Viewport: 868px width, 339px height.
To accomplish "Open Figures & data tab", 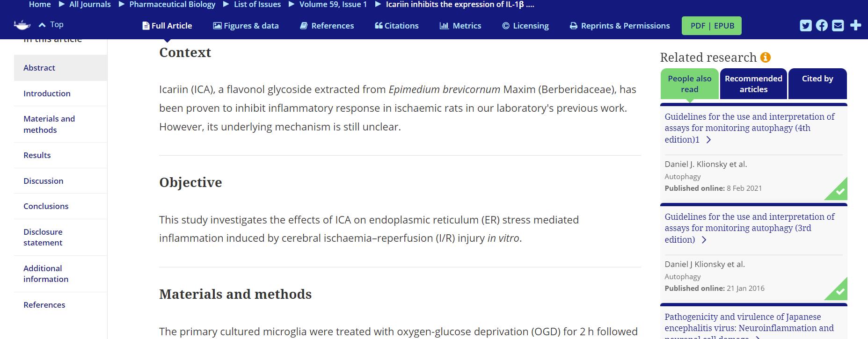I will point(246,26).
